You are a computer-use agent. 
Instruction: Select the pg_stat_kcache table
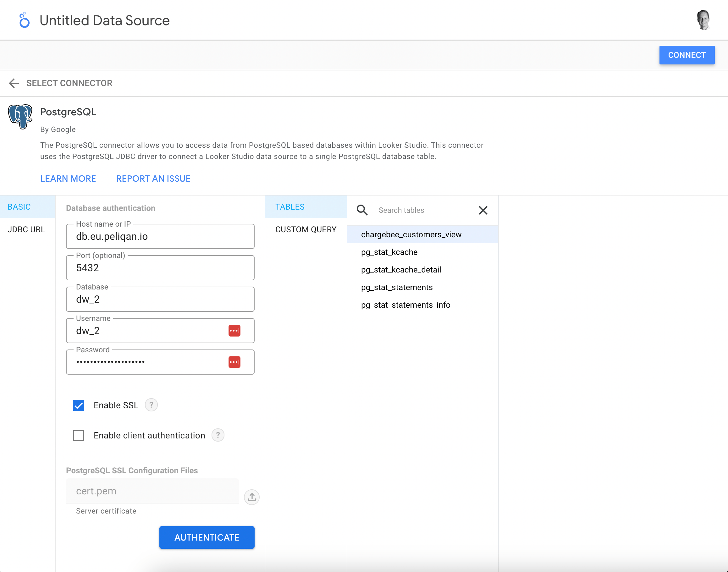point(422,252)
